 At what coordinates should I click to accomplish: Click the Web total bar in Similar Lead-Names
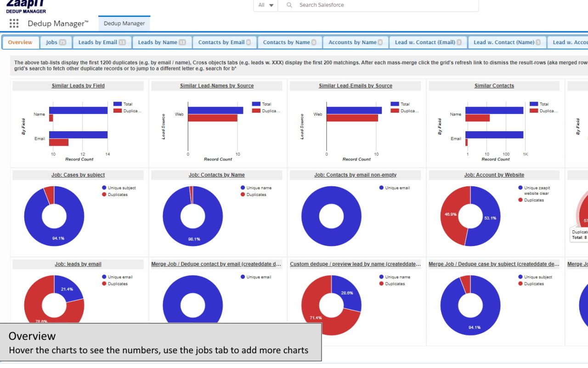click(x=215, y=110)
